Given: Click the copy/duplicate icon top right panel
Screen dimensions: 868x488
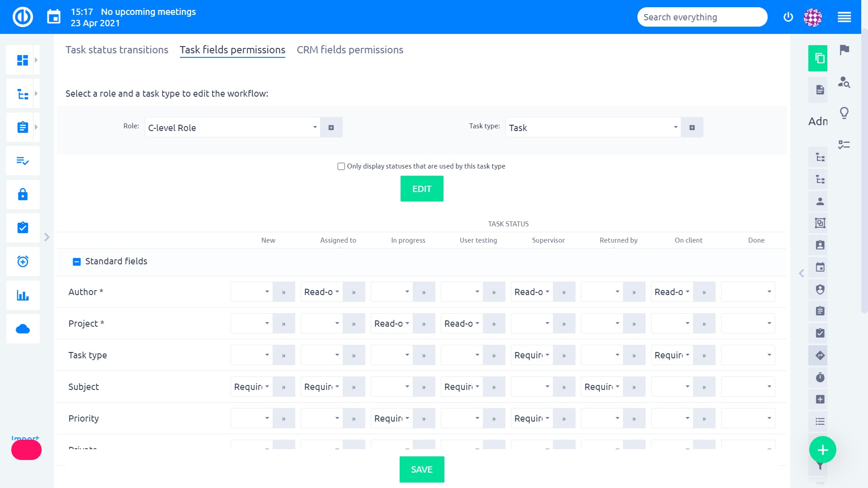Looking at the screenshot, I should [819, 58].
